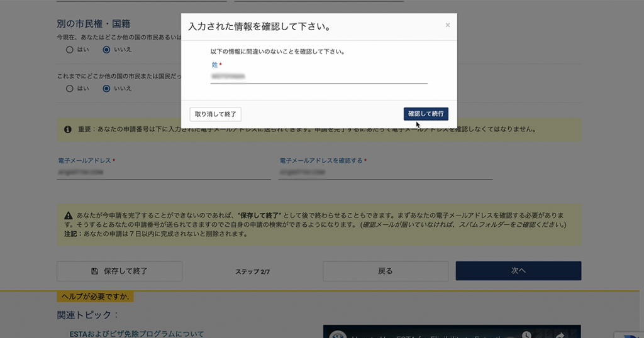Image resolution: width=644 pixels, height=338 pixels.
Task: Click the 電子メールアドレスを確認する input field
Action: [x=386, y=172]
